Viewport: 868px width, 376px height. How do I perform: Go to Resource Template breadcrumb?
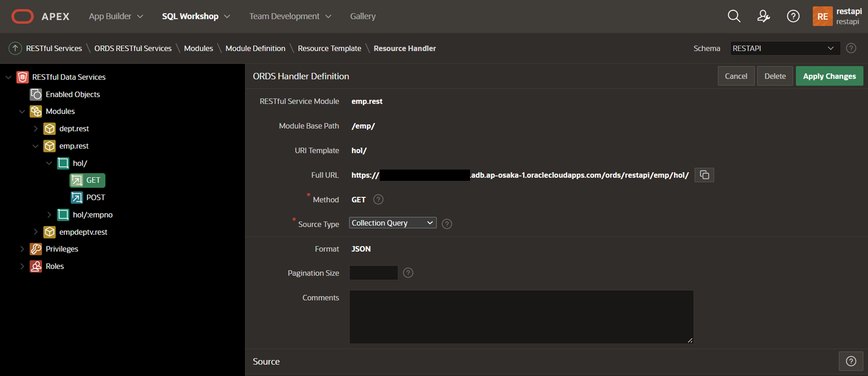(329, 48)
